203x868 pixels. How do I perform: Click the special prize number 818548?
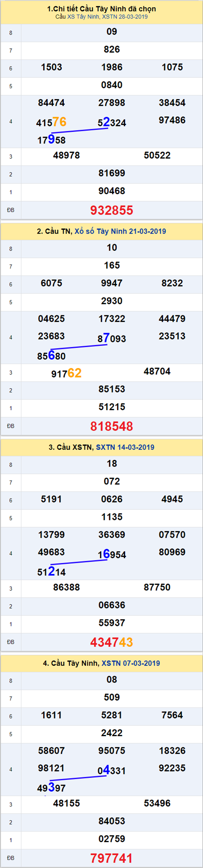[x=112, y=426]
